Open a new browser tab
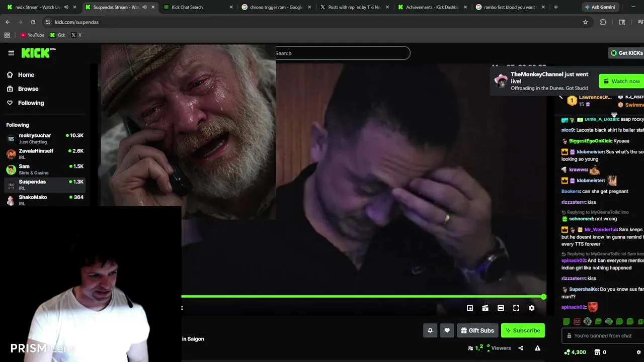 tap(555, 7)
